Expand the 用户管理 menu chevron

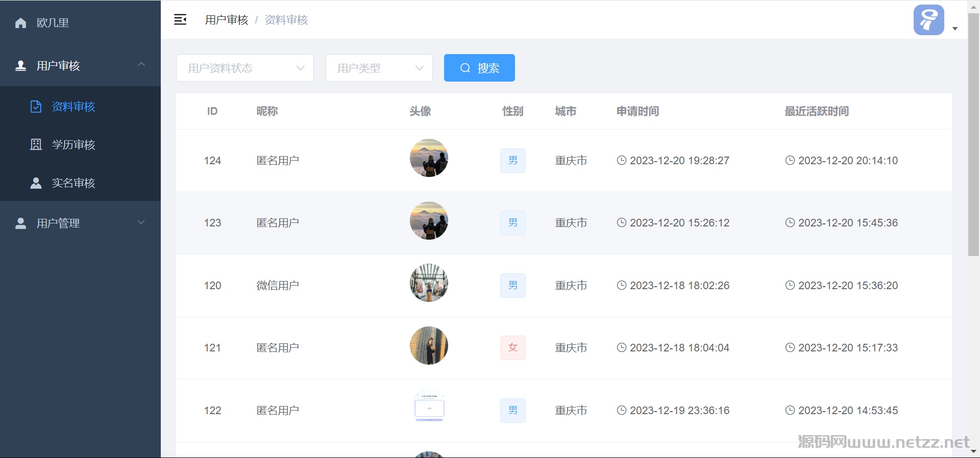pyautogui.click(x=141, y=222)
